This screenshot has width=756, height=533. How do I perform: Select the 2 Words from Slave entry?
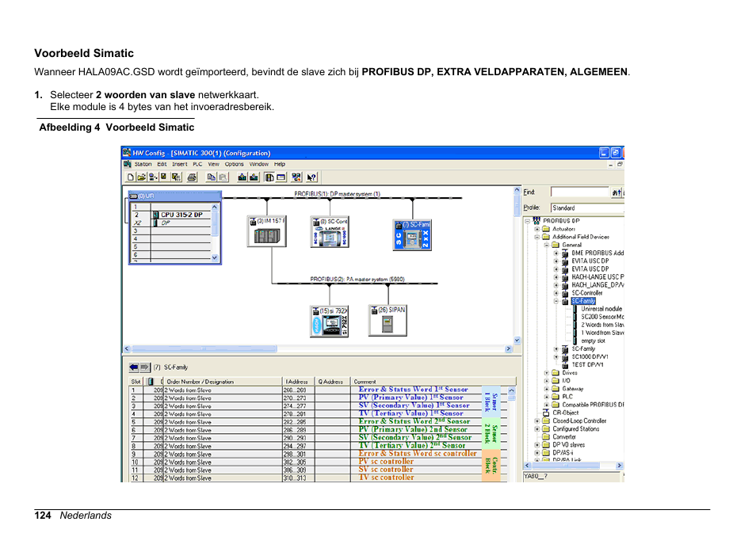point(601,326)
